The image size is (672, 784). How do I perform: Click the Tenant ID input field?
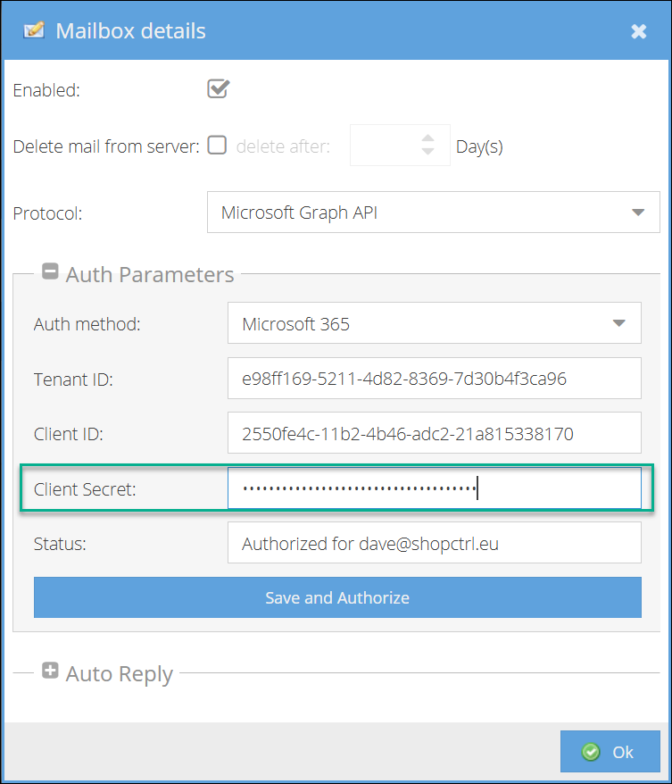435,378
